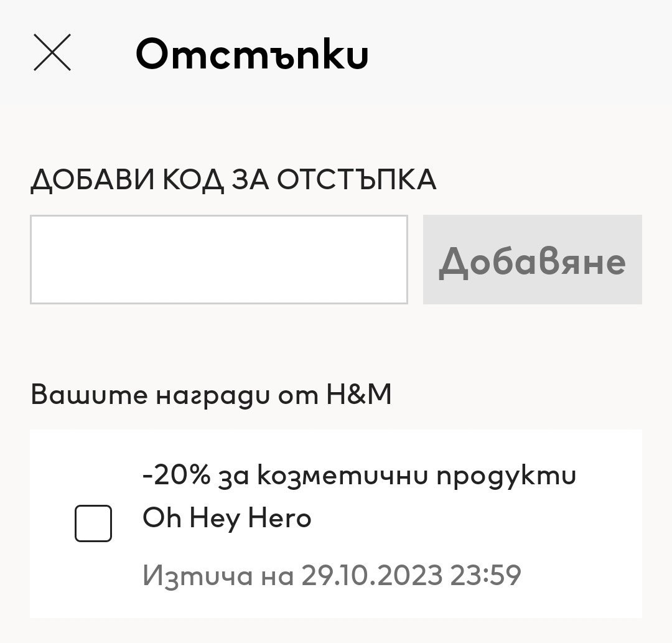672x643 pixels.
Task: Close the Отстъпки discounts panel
Action: click(x=52, y=52)
